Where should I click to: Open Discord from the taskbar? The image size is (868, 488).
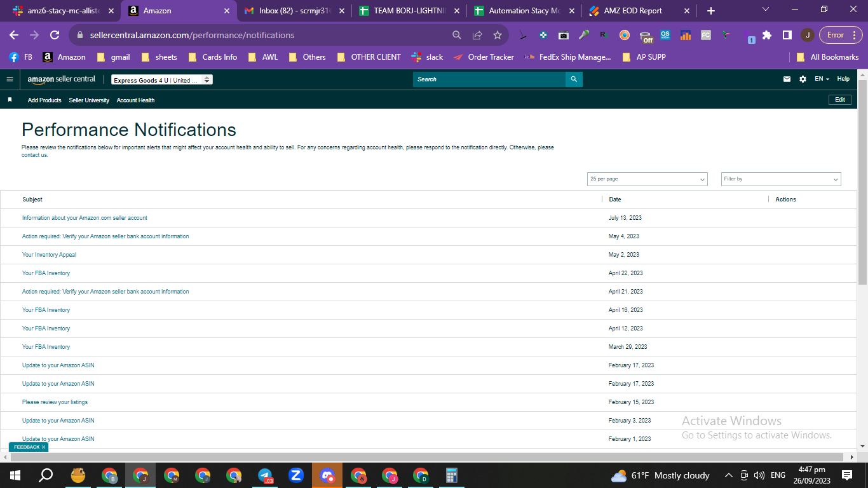(327, 475)
